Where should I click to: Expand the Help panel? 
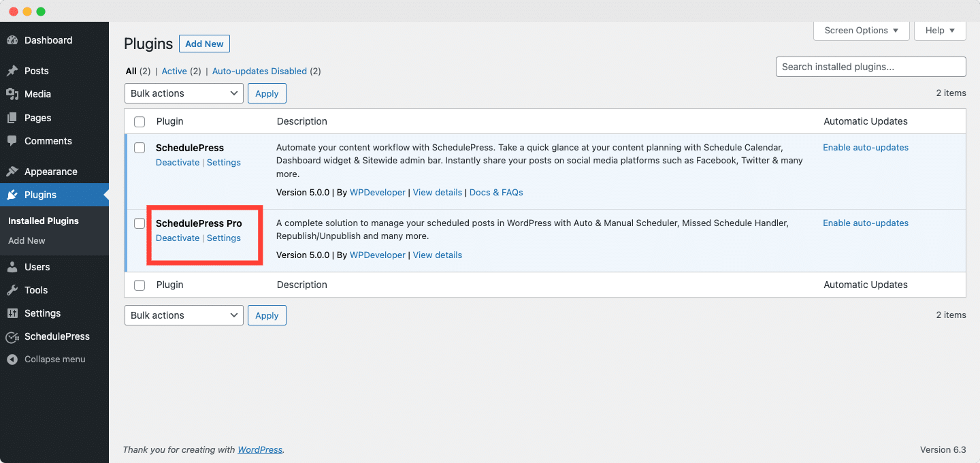click(x=941, y=31)
